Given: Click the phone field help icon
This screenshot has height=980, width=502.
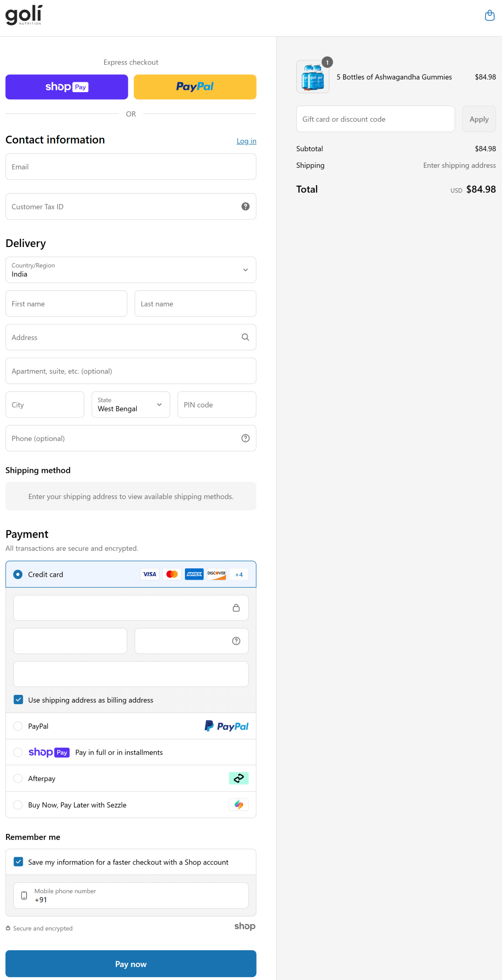Looking at the screenshot, I should click(x=245, y=438).
